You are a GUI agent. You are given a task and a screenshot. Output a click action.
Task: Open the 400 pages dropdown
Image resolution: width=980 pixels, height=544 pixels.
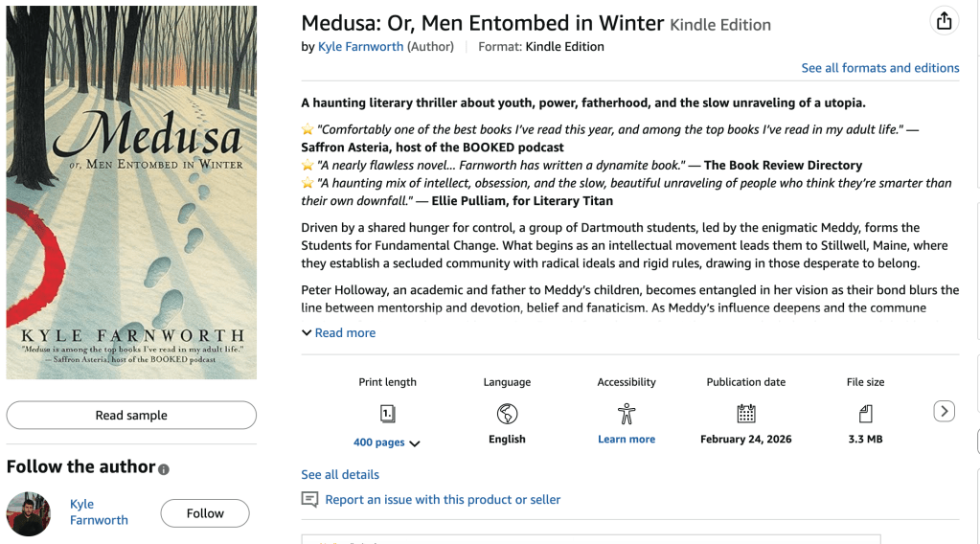click(x=387, y=442)
